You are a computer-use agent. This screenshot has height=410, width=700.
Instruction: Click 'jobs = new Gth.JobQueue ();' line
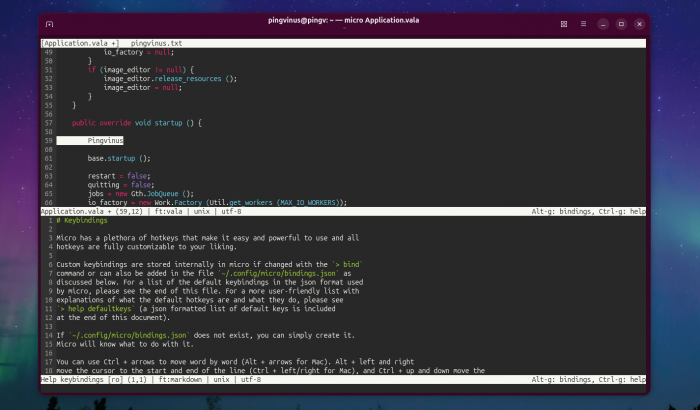click(141, 194)
